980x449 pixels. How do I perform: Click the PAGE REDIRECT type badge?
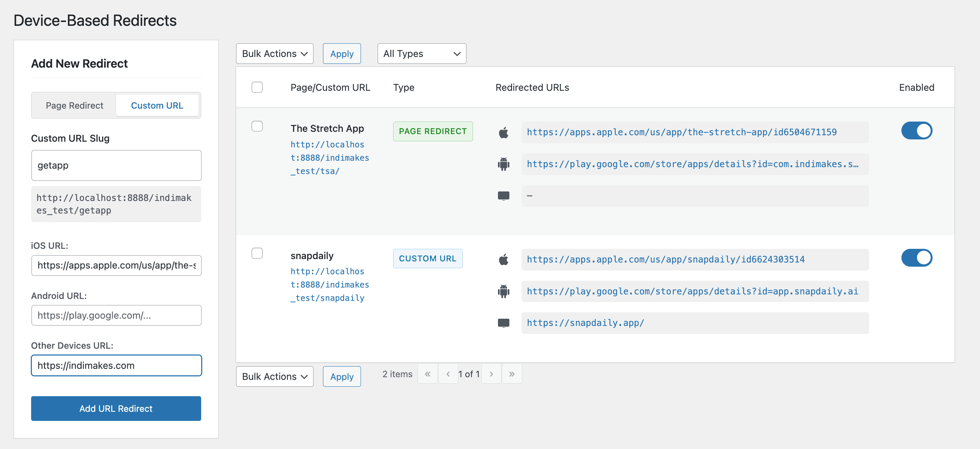433,131
